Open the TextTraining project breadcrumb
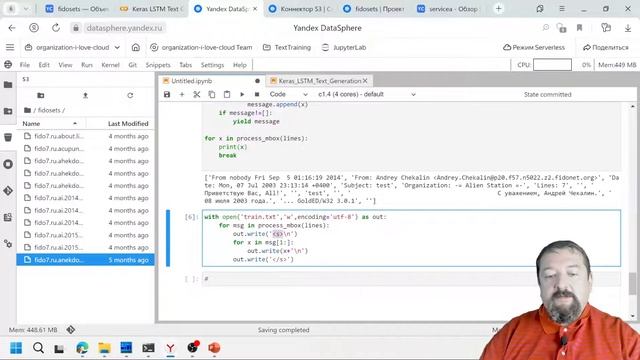 pos(287,47)
